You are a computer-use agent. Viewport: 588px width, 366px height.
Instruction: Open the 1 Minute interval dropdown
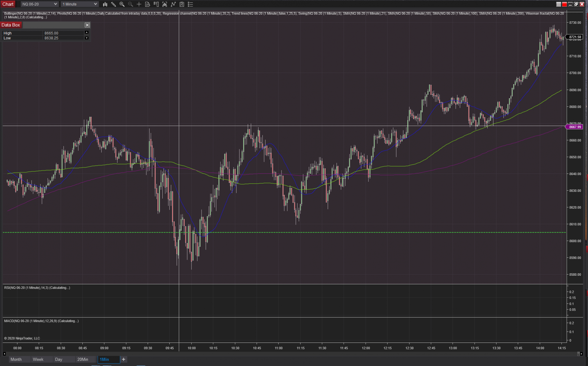(x=79, y=4)
